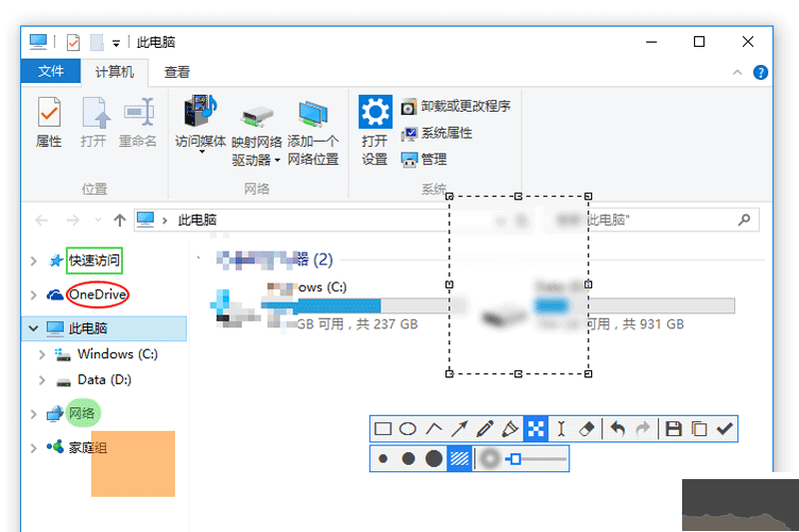Select the arrow drawing tool

point(459,429)
